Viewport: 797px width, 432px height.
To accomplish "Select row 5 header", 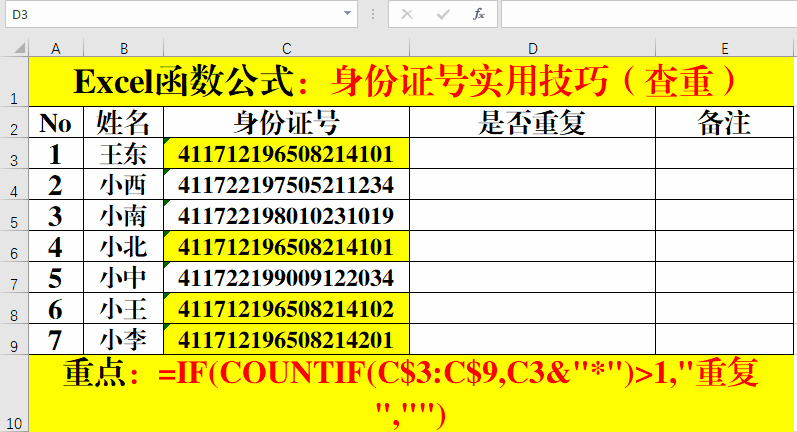I will 14,215.
